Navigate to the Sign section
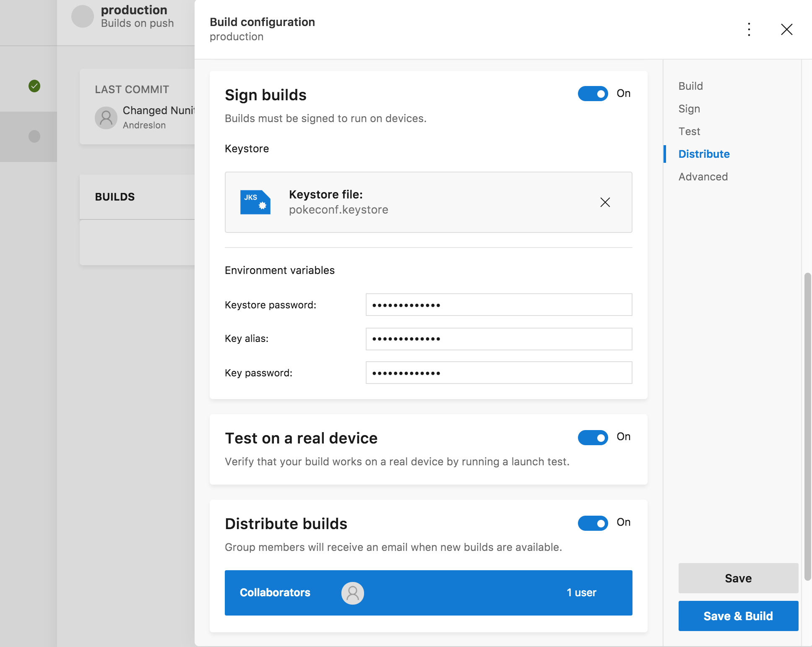This screenshot has width=812, height=647. pyautogui.click(x=689, y=109)
